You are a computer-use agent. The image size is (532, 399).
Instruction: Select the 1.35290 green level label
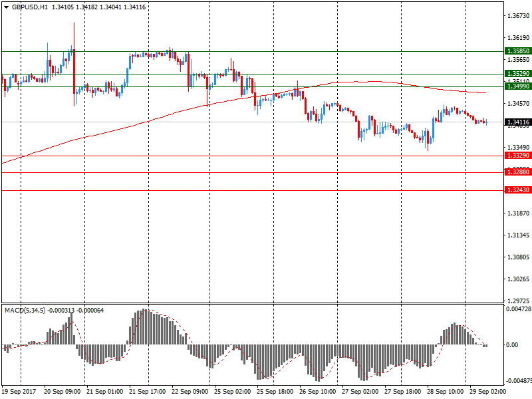pyautogui.click(x=518, y=74)
